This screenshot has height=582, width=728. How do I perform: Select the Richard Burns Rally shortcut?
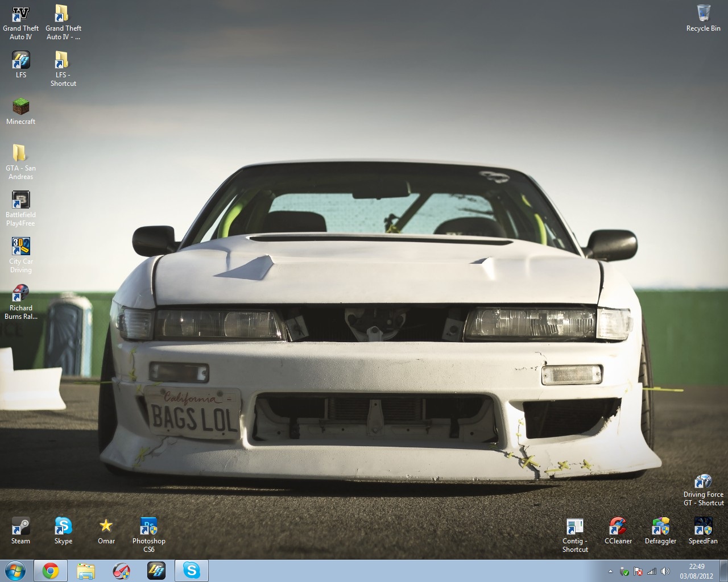coord(21,302)
